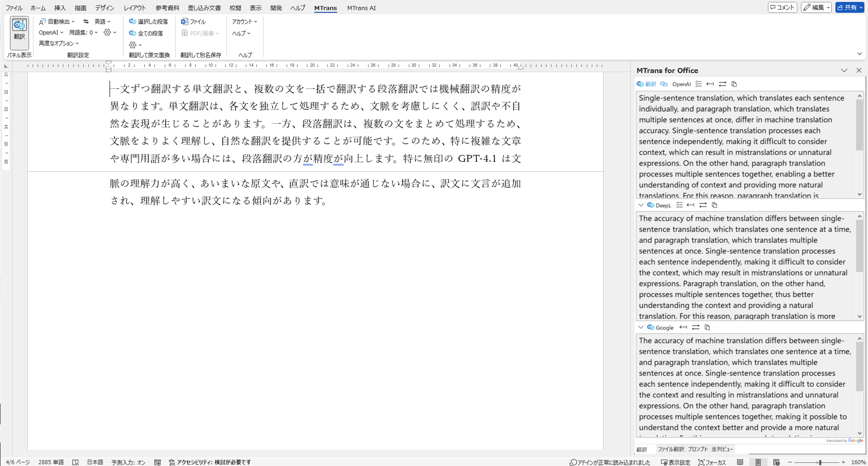Switch to Read mode view icon
This screenshot has height=466, width=868.
click(740, 462)
